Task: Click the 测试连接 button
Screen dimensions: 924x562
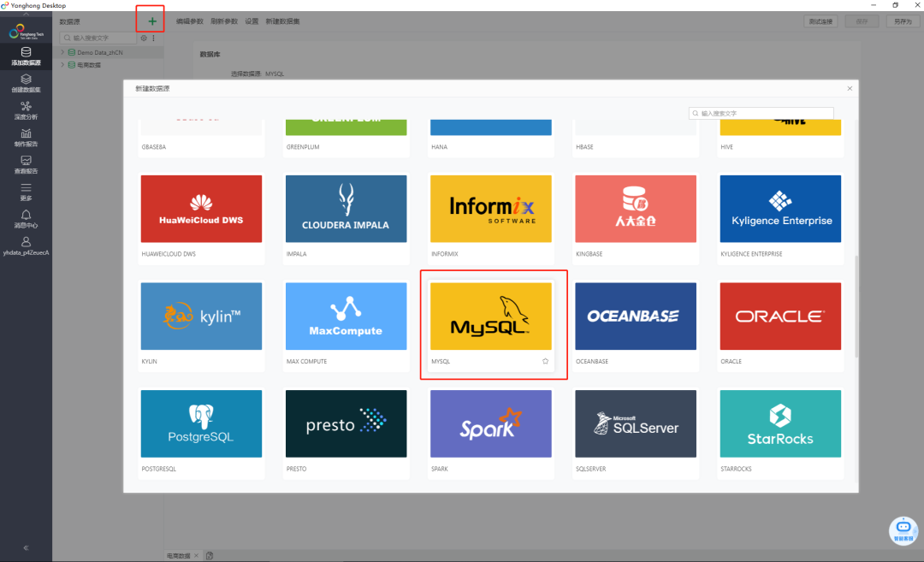Action: [x=820, y=21]
